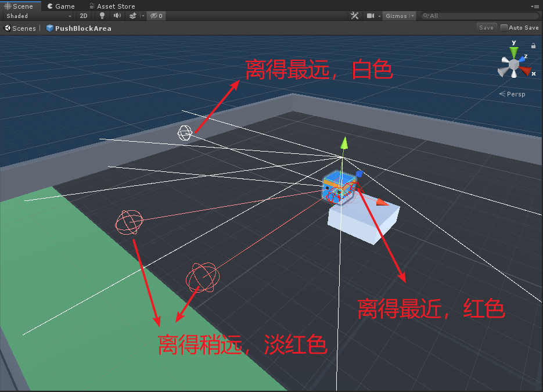Toggle hidden objects visibility counter
This screenshot has width=543, height=392.
[156, 16]
